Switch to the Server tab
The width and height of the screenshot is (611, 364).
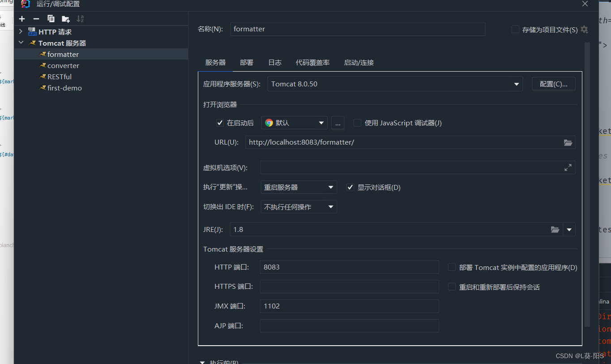pos(215,63)
